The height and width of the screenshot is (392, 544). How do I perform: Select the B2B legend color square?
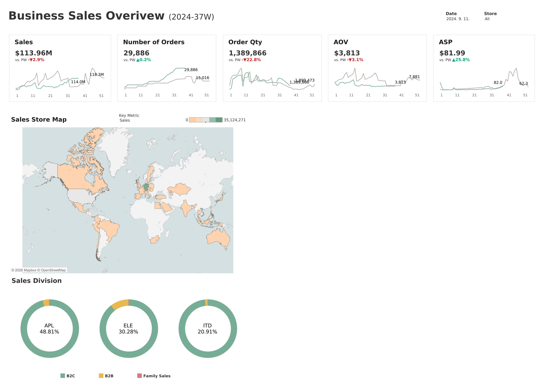click(101, 376)
